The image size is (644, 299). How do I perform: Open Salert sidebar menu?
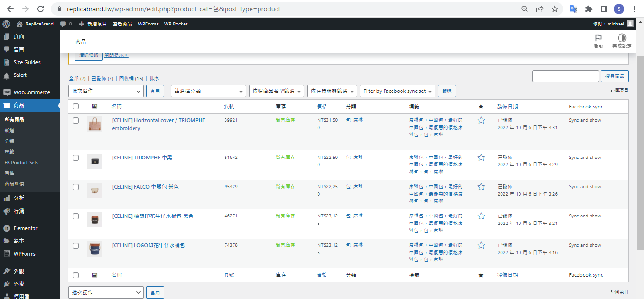coord(30,75)
